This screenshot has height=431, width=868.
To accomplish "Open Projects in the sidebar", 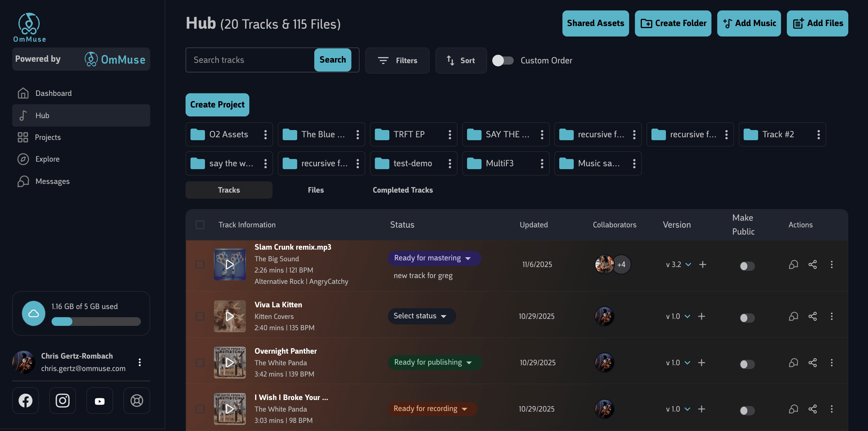I will tap(48, 137).
